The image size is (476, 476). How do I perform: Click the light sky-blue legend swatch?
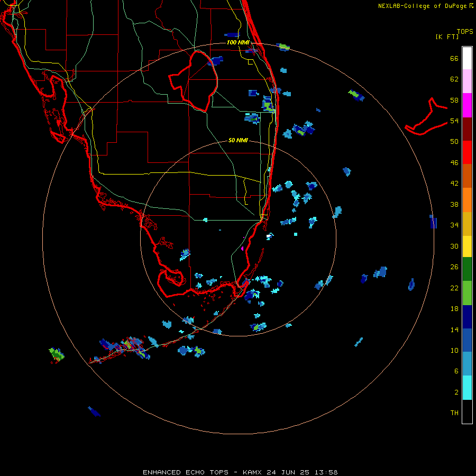coord(467,363)
